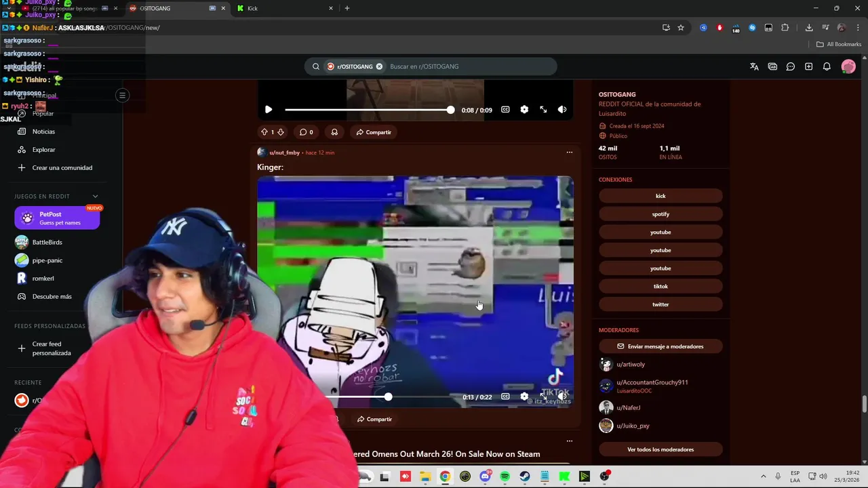Upvote the top post
The height and width of the screenshot is (488, 868).
(264, 132)
